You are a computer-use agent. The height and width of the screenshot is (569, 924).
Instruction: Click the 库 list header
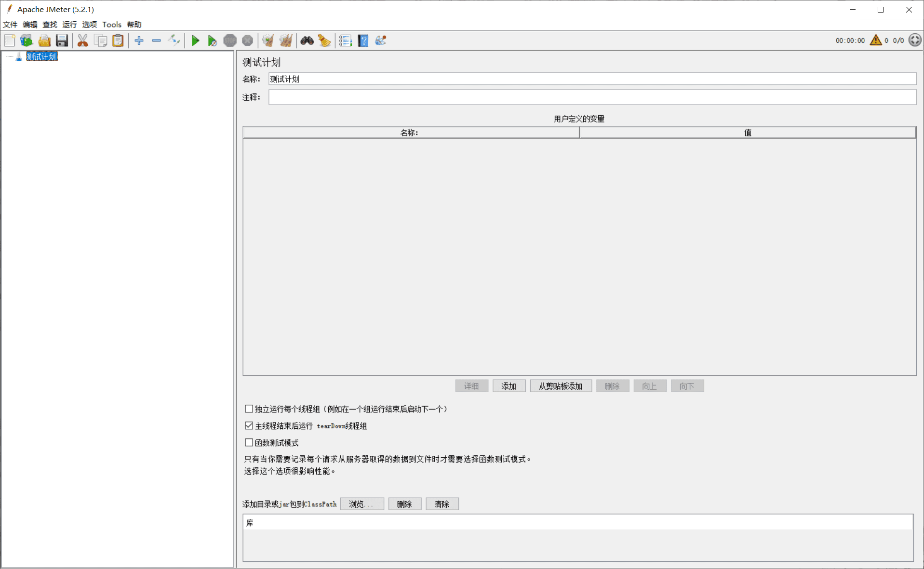coord(578,523)
